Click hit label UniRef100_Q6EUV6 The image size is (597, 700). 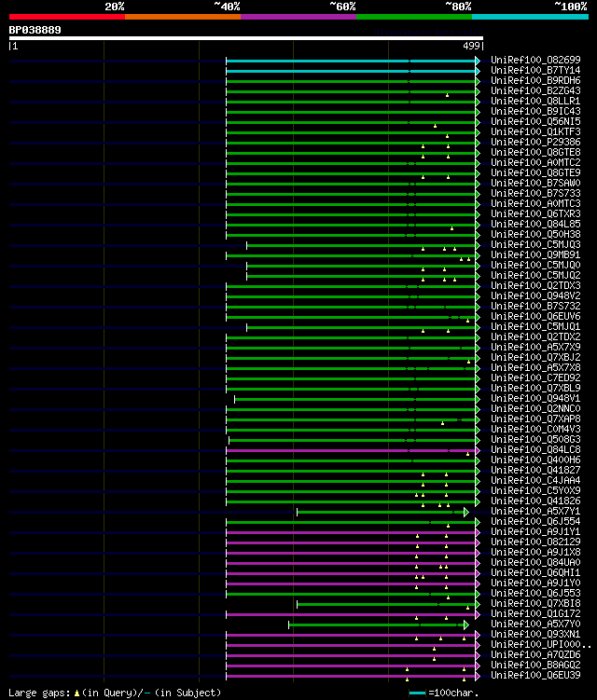pyautogui.click(x=535, y=317)
